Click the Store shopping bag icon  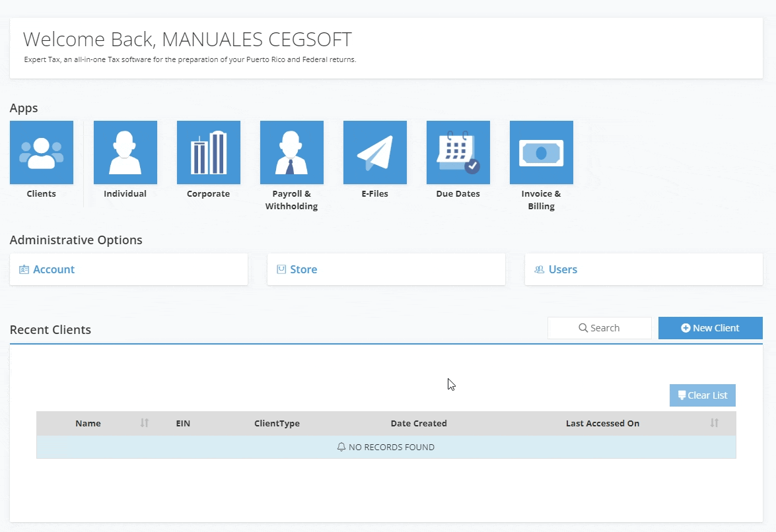tap(281, 269)
